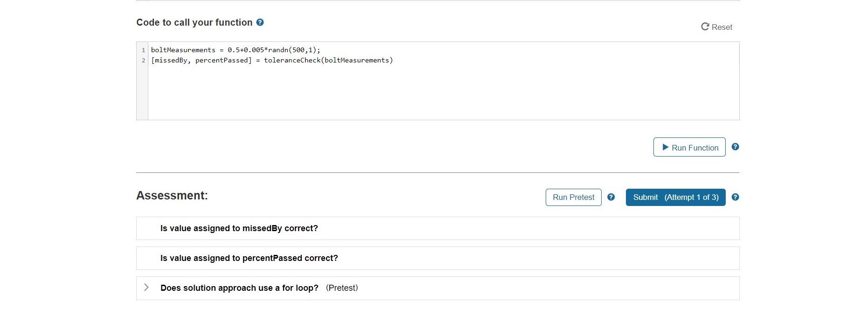The height and width of the screenshot is (322, 868).
Task: Open help icon next to Run Pretest
Action: (611, 197)
